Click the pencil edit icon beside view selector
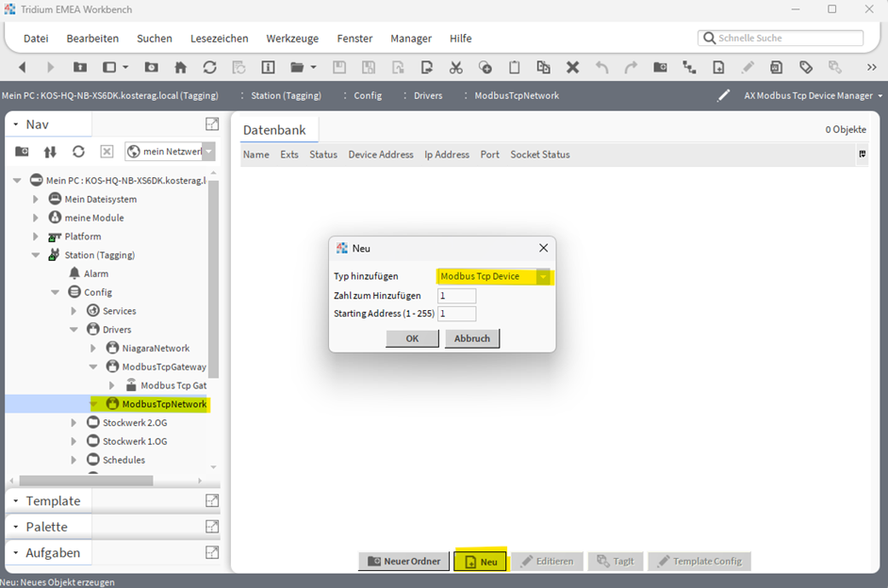Screen dimensions: 888x588 (723, 95)
